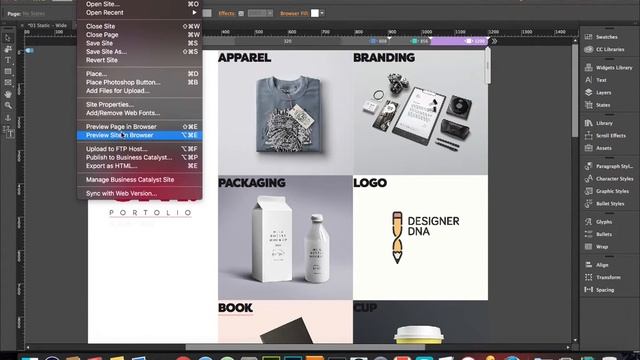Choose Save Site from the menu

point(140,43)
